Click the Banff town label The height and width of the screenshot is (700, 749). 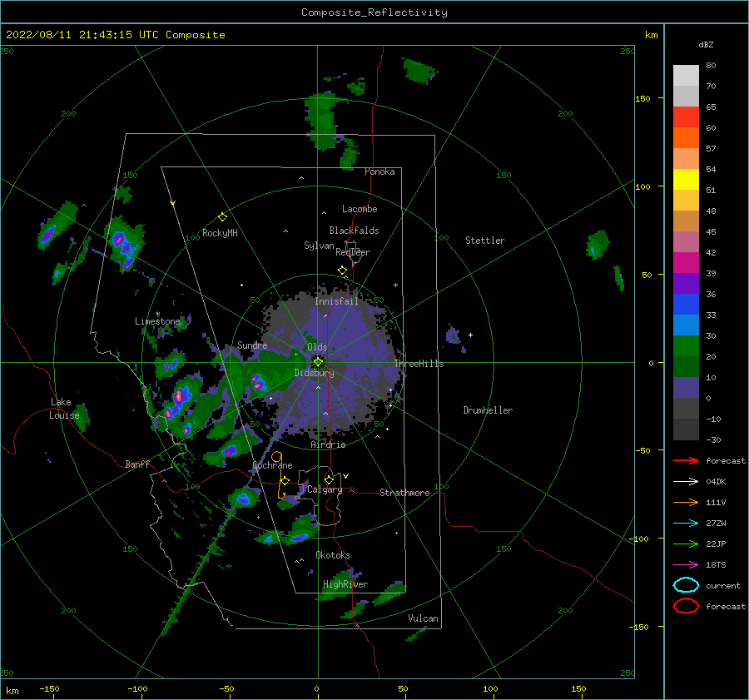click(x=137, y=464)
